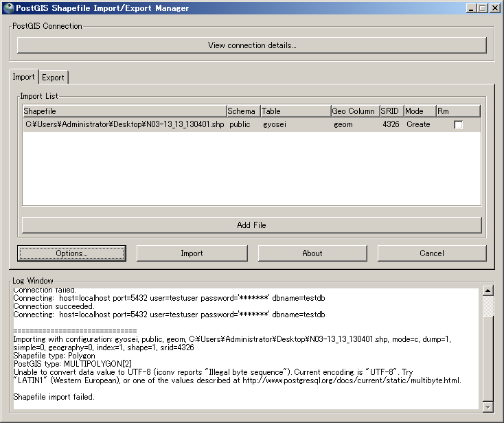Click the geom geo column cell

(343, 125)
